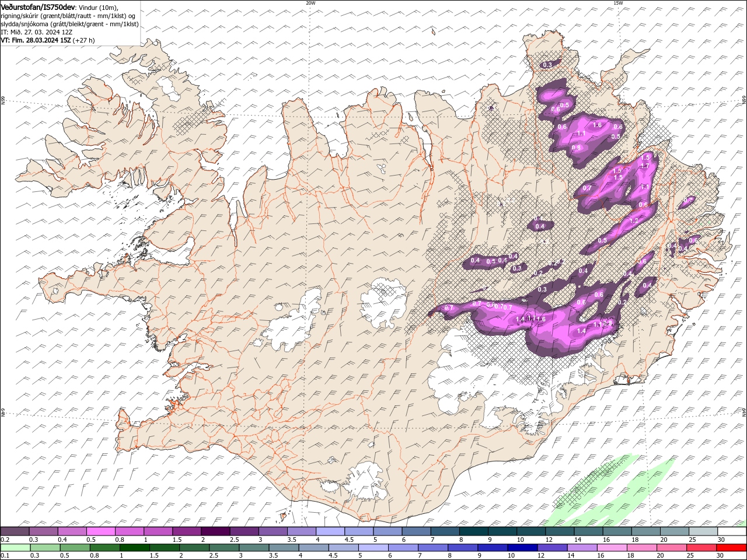Image resolution: width=747 pixels, height=560 pixels.
Task: Click the 1.2 snowfall value on the map
Action: 634,220
